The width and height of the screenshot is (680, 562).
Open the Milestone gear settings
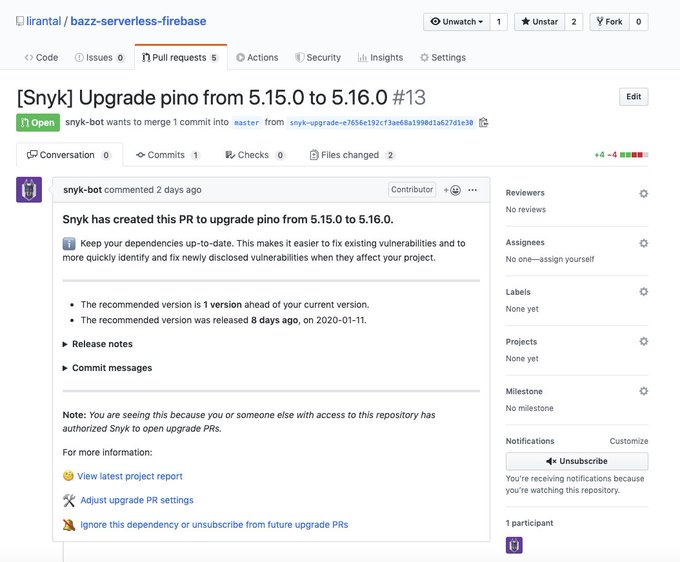[644, 391]
